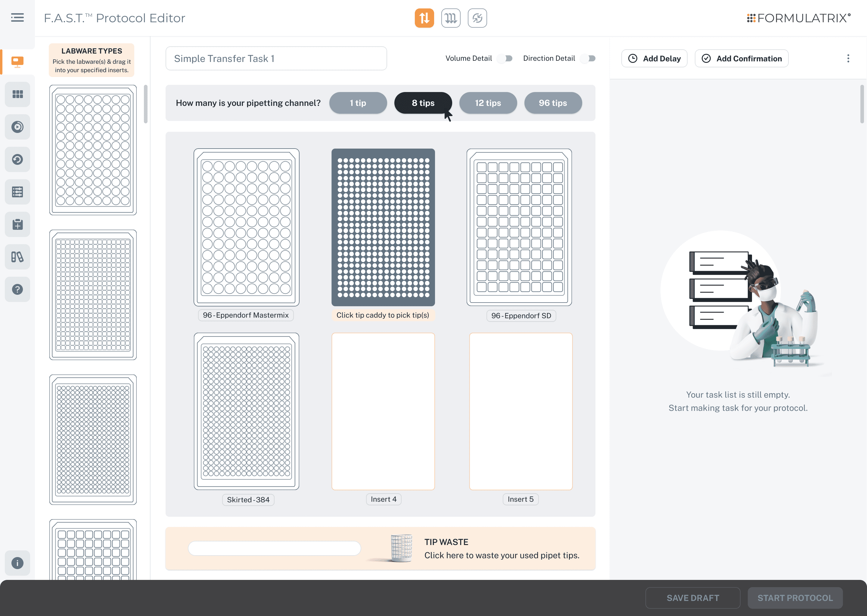The height and width of the screenshot is (616, 867).
Task: Click the orange simple transfer icon
Action: coord(424,18)
